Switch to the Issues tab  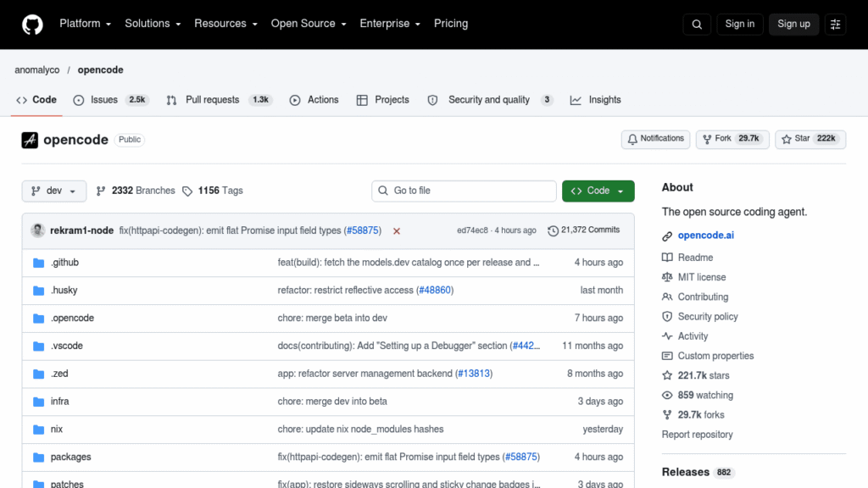111,100
